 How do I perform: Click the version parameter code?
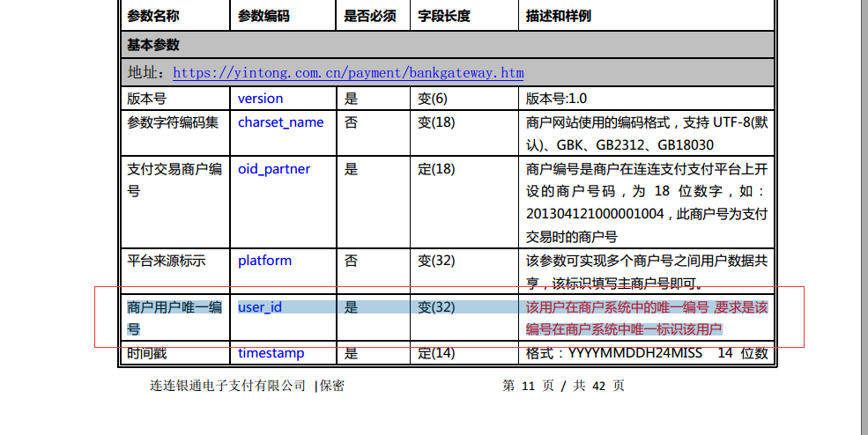261,99
